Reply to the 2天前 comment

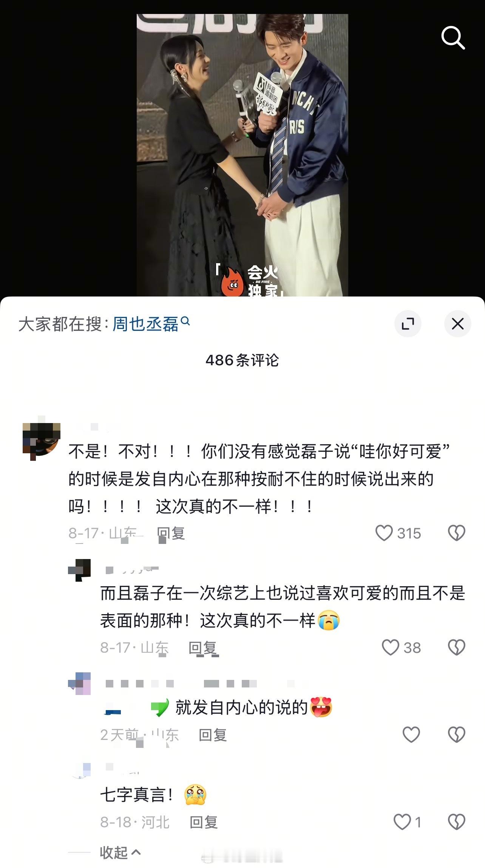tap(213, 735)
